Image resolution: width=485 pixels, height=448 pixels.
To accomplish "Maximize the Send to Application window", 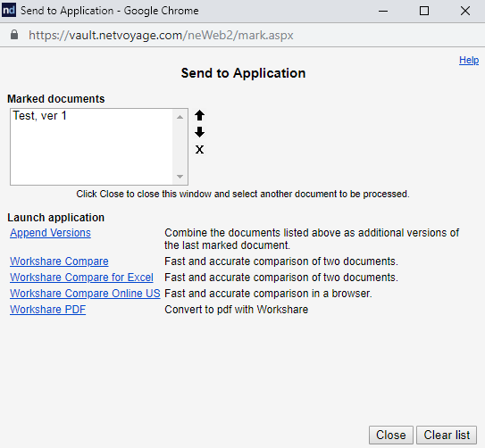I will [x=424, y=11].
